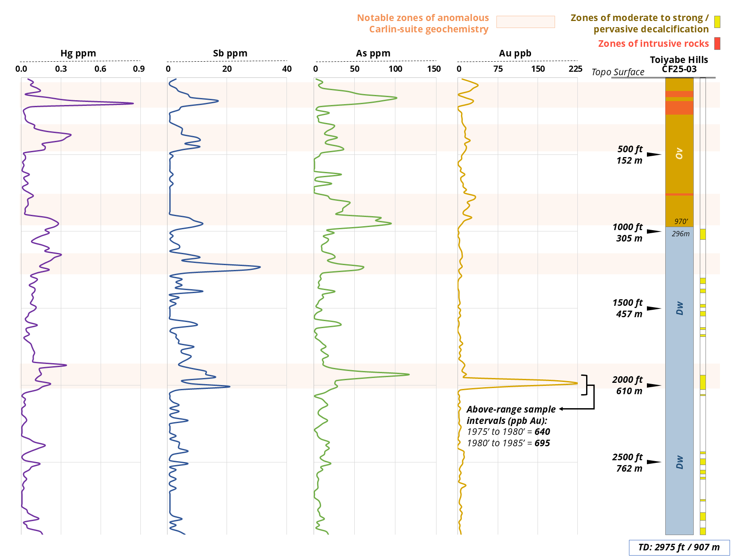Image resolution: width=744 pixels, height=560 pixels.
Task: Click the 500 ft depth arrow marker
Action: pyautogui.click(x=654, y=154)
